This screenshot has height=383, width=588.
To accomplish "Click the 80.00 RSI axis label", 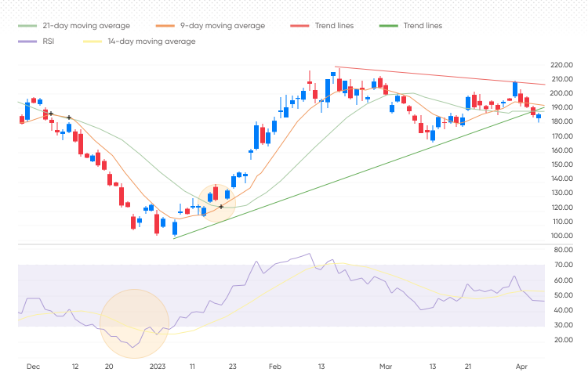I will (561, 250).
